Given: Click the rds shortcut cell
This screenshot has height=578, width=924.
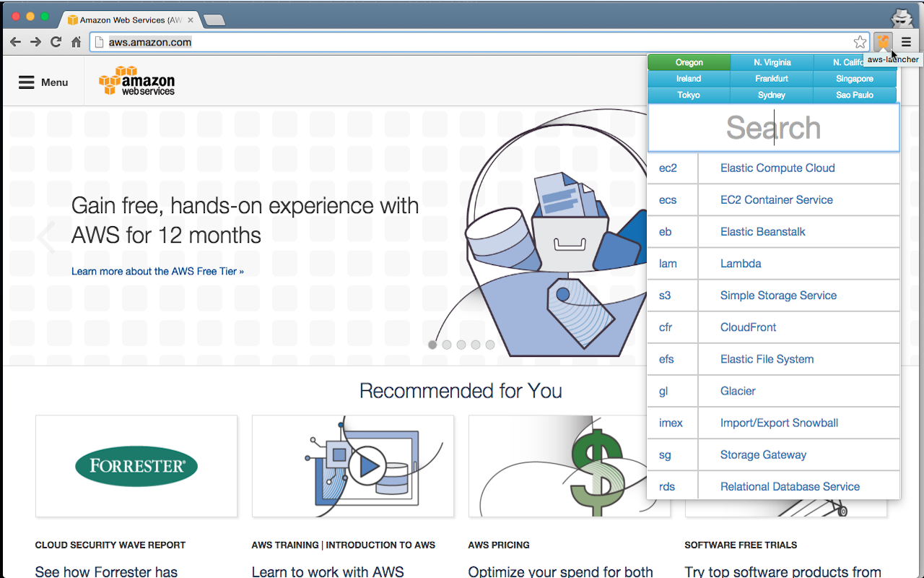Looking at the screenshot, I should [x=673, y=486].
